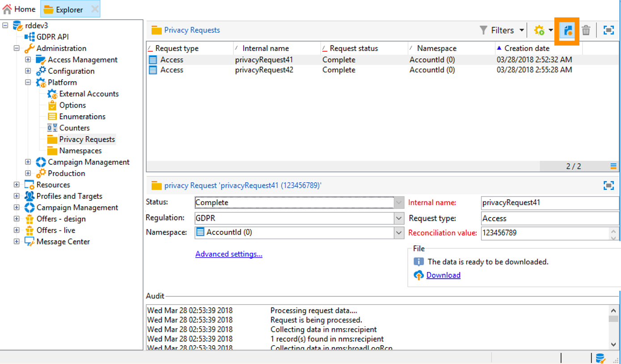Sort list by the Namespace column header
This screenshot has height=364, width=621.
point(452,48)
